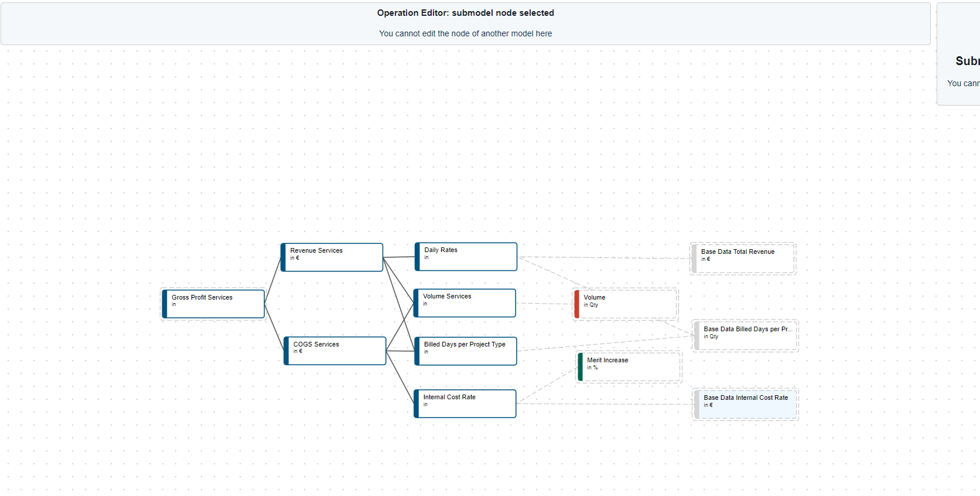Screen dimensions: 980x496
Task: Pick the Daily Rates node
Action: tap(467, 257)
